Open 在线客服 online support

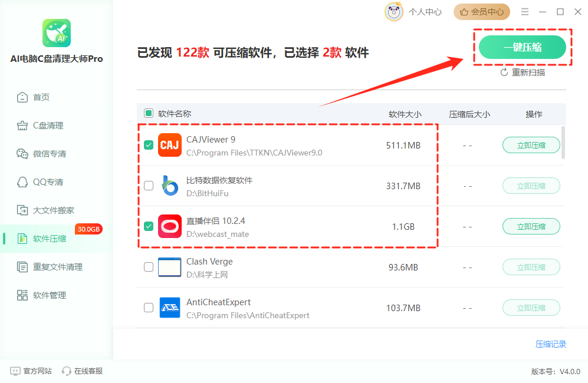pyautogui.click(x=83, y=371)
